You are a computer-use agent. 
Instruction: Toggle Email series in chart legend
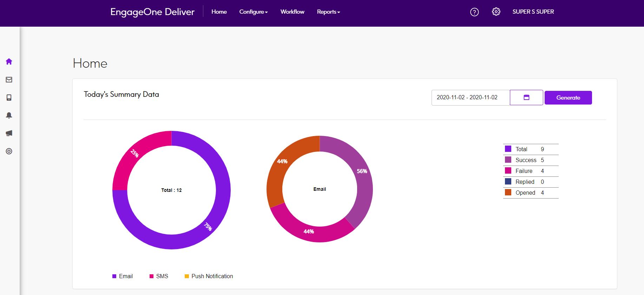tap(123, 276)
